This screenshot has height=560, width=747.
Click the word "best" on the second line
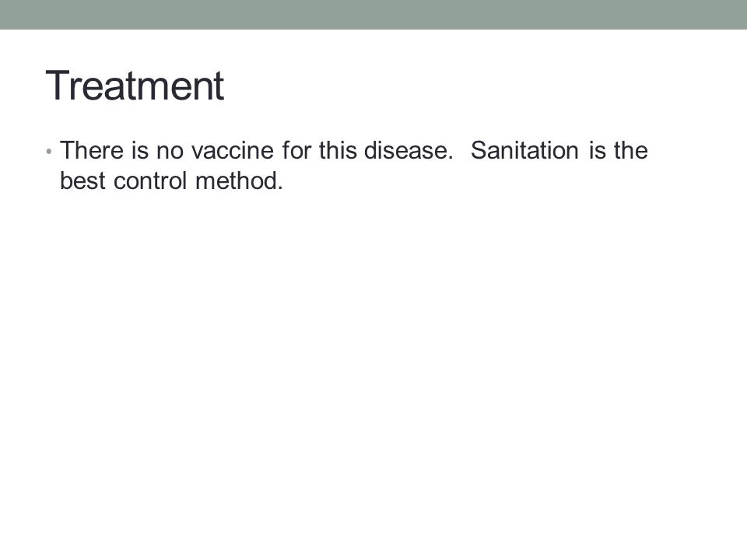pos(82,181)
